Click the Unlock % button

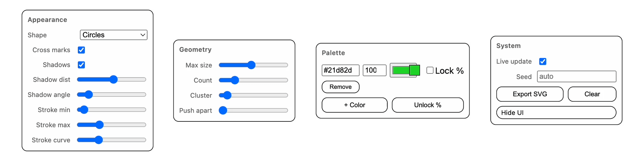pos(427,105)
